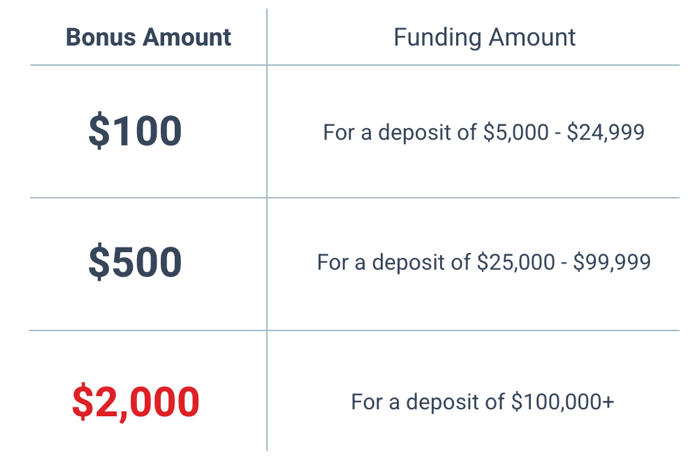Screen dimensions: 700x457
Task: Click the $25,000 deposit value
Action: (x=516, y=262)
